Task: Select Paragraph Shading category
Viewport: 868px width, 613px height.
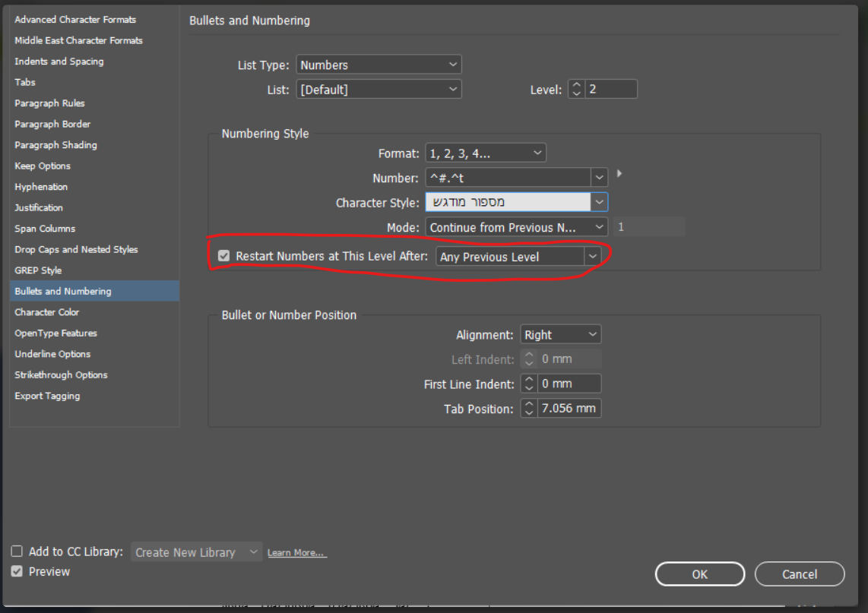Action: [56, 145]
